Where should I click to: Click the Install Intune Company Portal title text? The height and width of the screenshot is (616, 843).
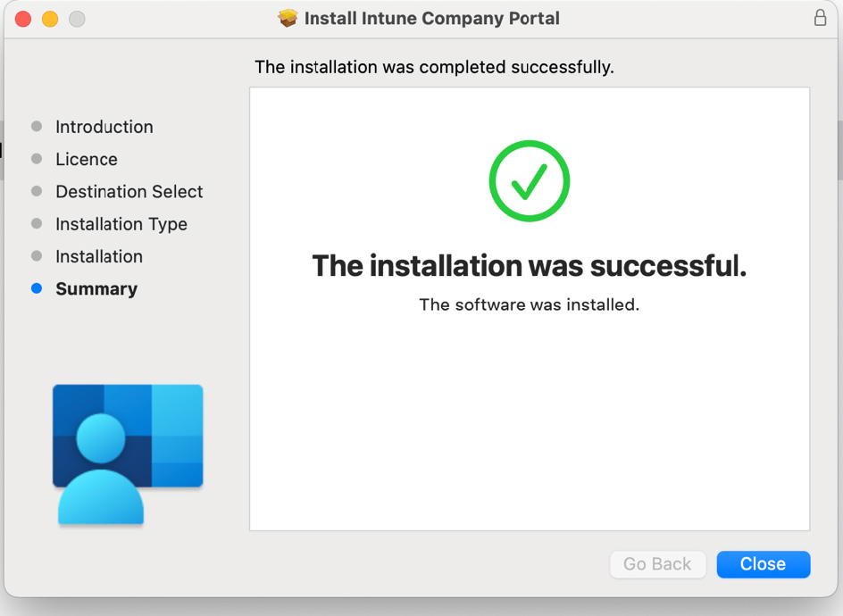(431, 18)
